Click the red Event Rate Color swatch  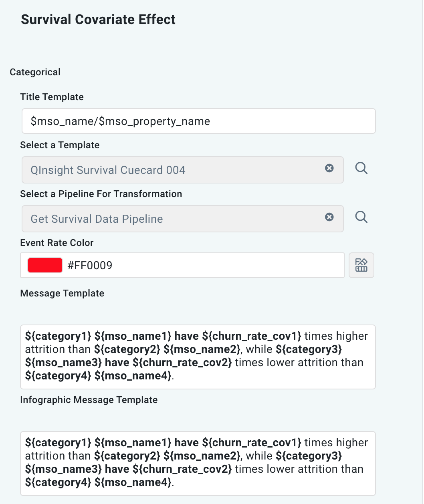coord(45,265)
